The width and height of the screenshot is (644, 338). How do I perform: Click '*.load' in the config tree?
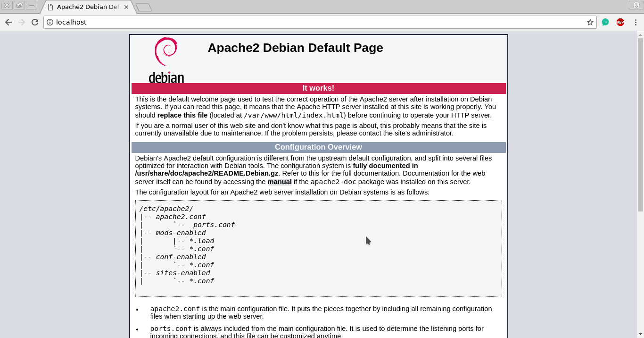[202, 241]
